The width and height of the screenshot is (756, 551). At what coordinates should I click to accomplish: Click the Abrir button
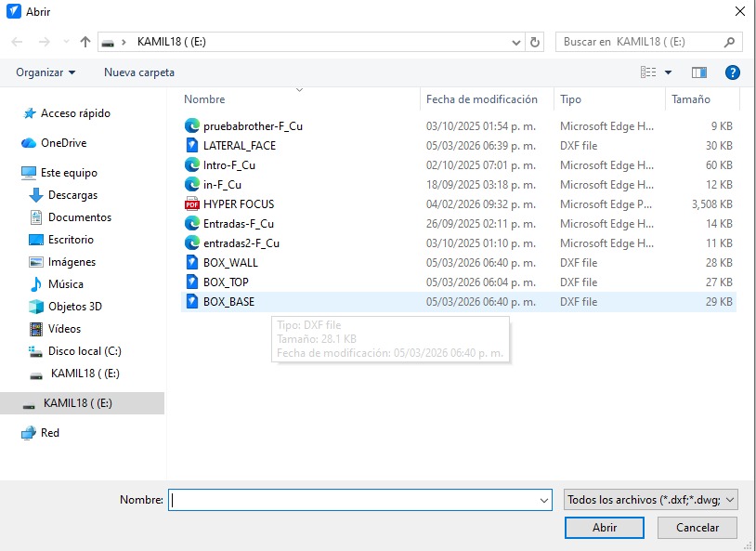pos(605,528)
